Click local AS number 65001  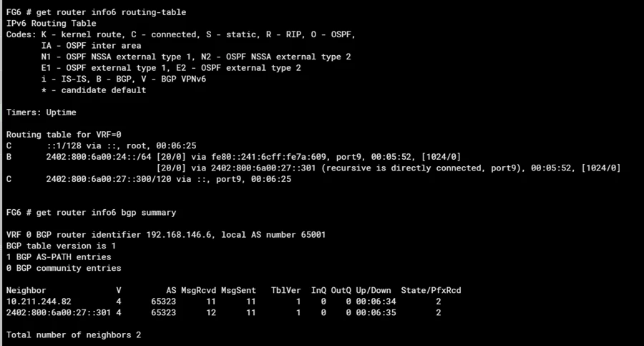[x=313, y=235]
